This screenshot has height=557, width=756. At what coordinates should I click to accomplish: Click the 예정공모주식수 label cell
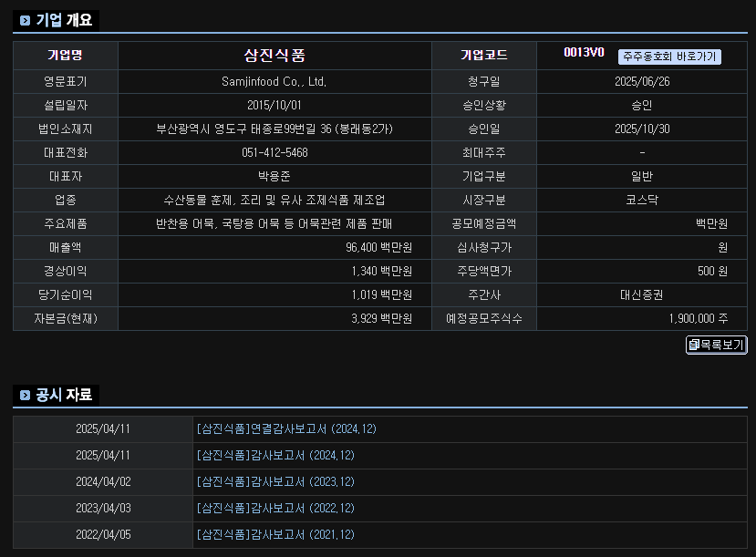[484, 318]
